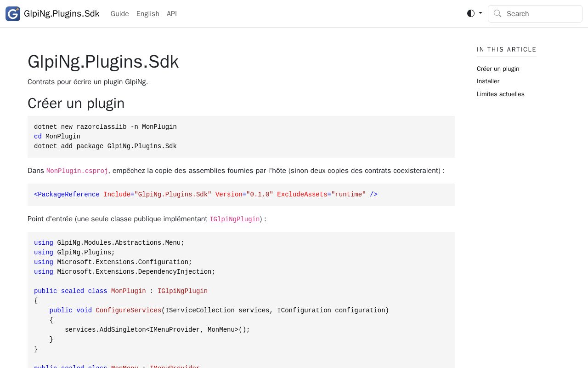Click the services.AddSingleton code line
This screenshot has width=588, height=368.
[x=157, y=330]
